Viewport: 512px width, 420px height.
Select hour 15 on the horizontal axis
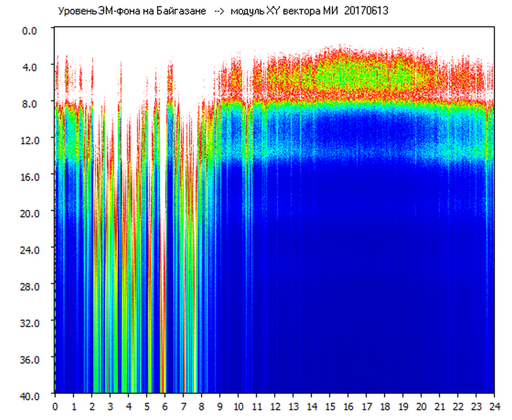coord(330,406)
